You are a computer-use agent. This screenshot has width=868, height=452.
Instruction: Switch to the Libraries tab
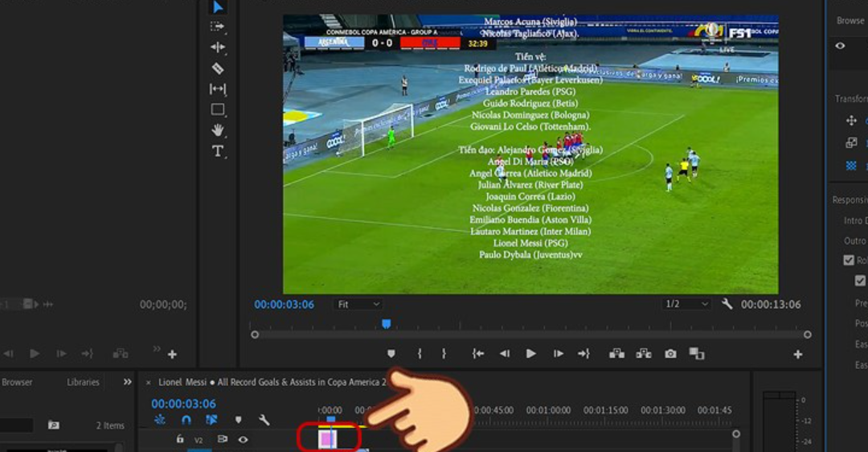tap(83, 382)
